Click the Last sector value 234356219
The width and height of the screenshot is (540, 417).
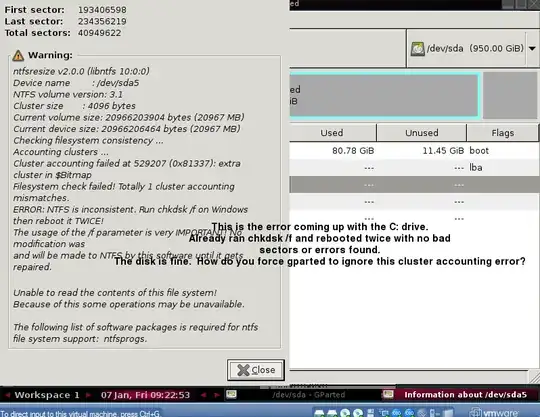point(102,21)
